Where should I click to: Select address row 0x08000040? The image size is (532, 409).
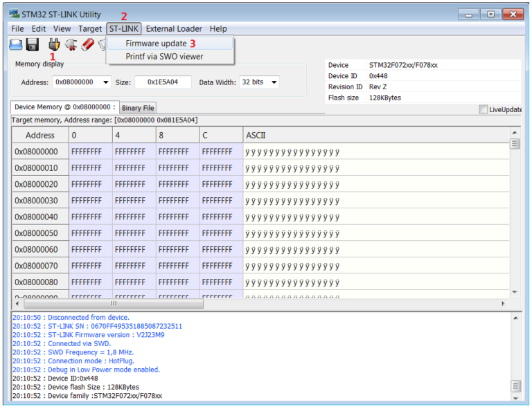pyautogui.click(x=40, y=217)
